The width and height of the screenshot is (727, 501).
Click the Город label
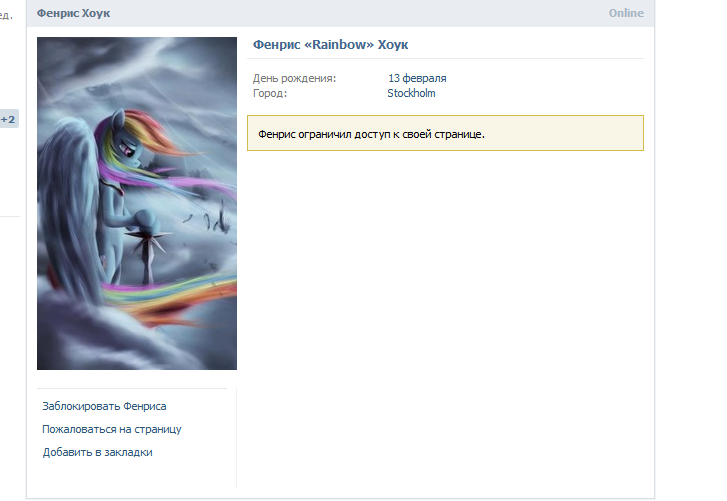point(270,93)
